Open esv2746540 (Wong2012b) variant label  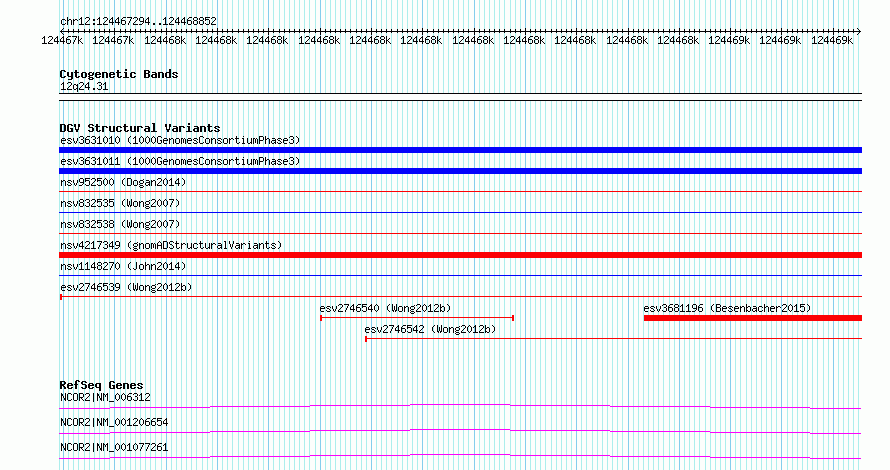(385, 308)
